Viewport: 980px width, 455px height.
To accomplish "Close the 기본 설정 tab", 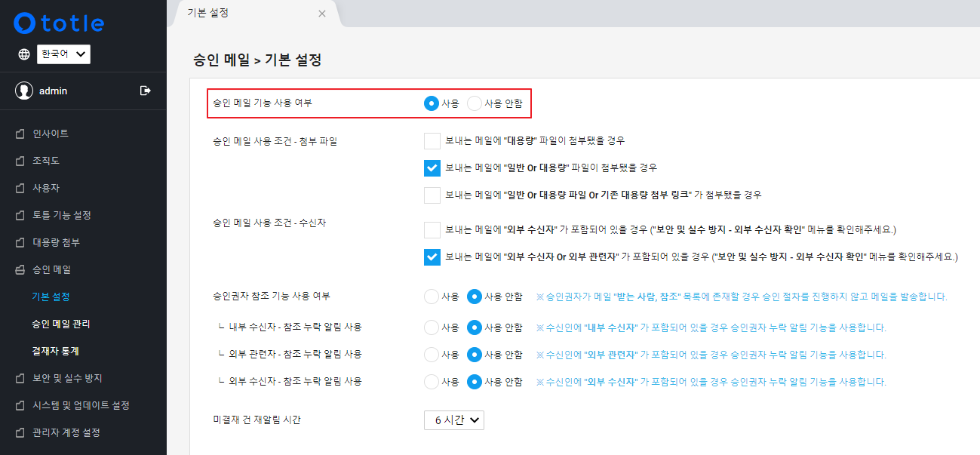I will pyautogui.click(x=322, y=14).
